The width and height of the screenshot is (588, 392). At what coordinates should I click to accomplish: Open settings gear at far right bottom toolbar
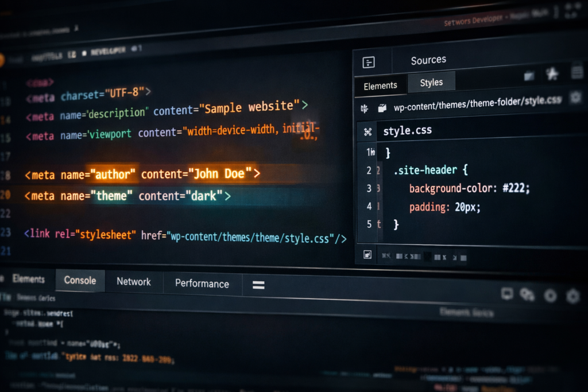(572, 296)
